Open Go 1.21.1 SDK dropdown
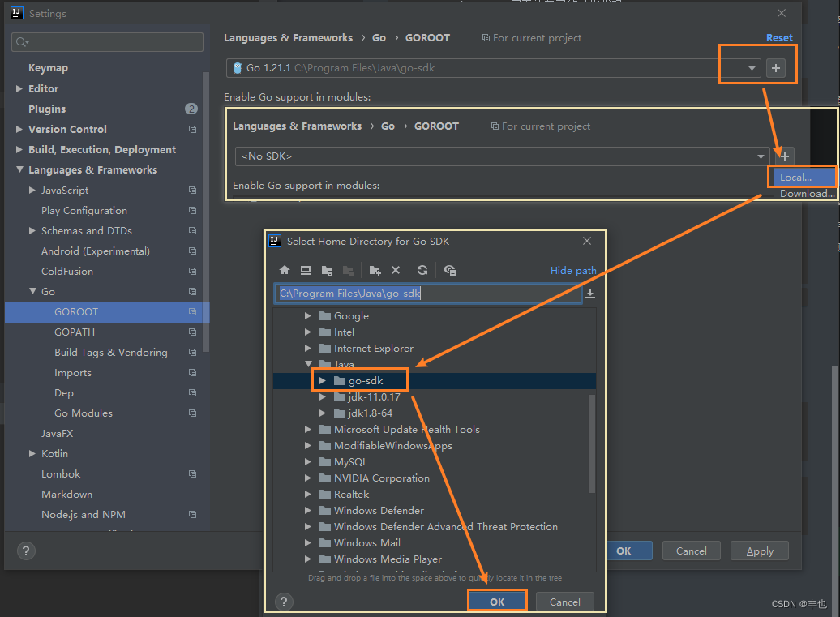Viewport: 840px width, 617px height. pos(752,68)
